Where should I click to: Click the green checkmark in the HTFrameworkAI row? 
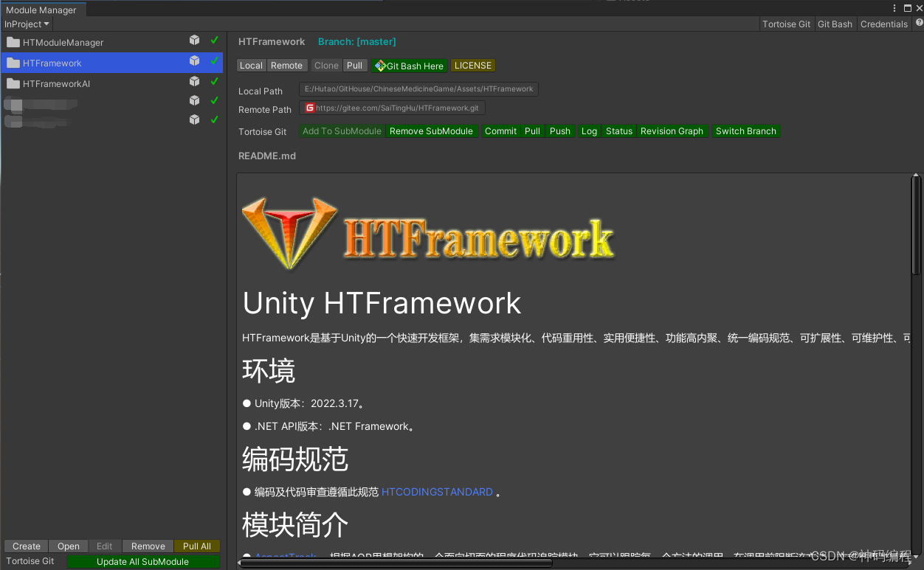coord(215,81)
